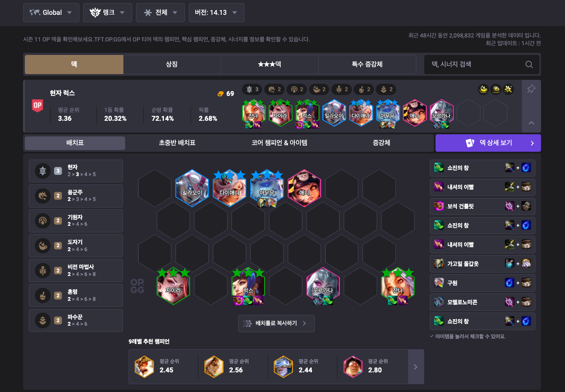The height and width of the screenshot is (392, 565).
Task: Focus the 덱, 시너지 검색 field
Action: 476,65
